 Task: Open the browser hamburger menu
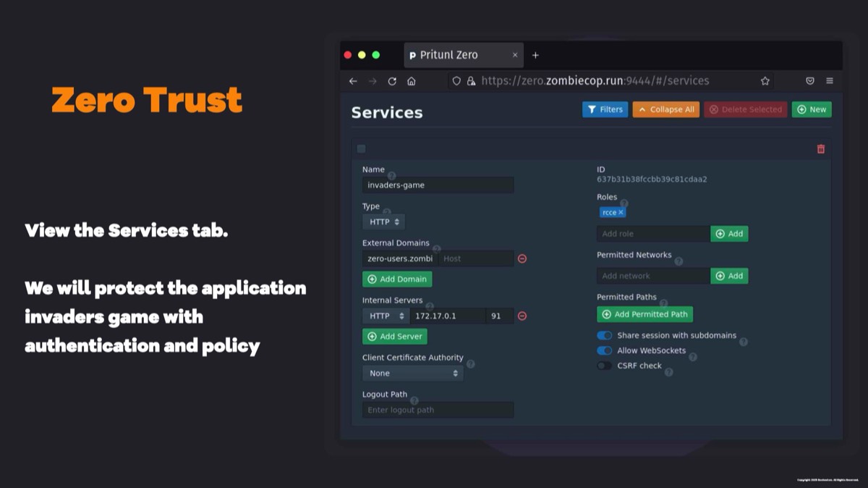(x=830, y=81)
